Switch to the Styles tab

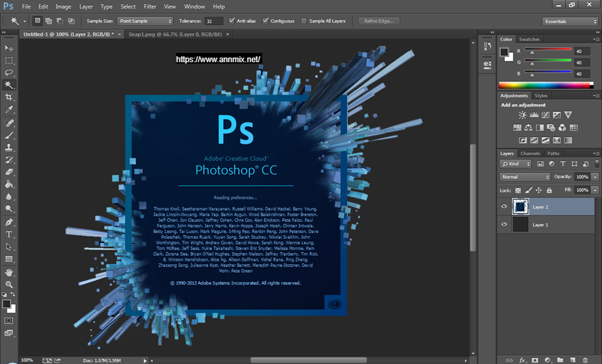541,95
